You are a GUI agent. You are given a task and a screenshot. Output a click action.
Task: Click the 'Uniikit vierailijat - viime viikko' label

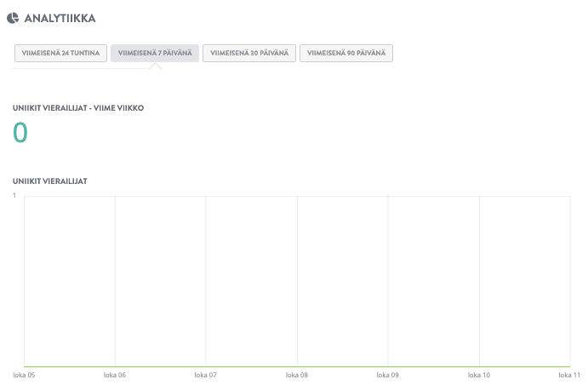click(x=78, y=108)
